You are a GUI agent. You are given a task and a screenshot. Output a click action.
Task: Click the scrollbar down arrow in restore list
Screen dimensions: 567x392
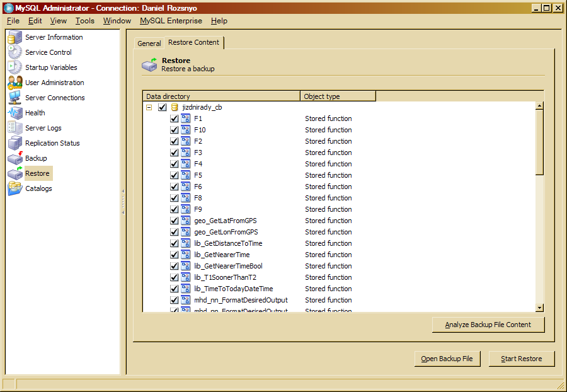point(539,308)
